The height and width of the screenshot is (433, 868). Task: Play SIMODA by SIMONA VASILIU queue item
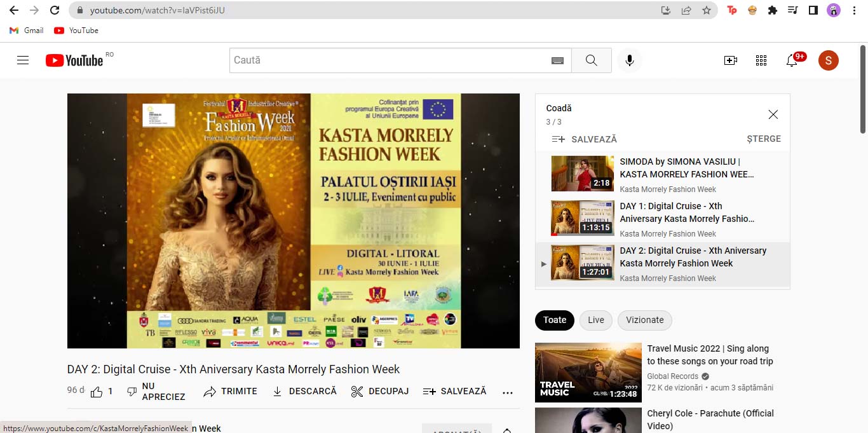(663, 175)
